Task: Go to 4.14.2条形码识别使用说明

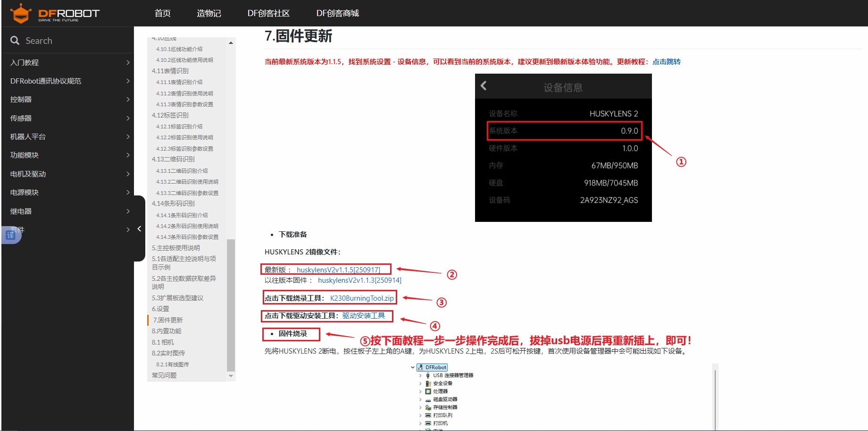Action: tap(187, 226)
